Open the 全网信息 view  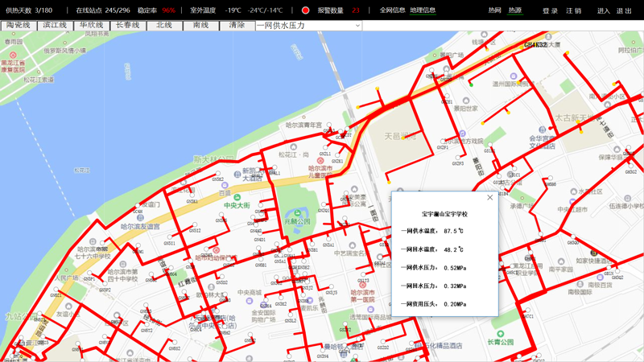pos(392,10)
